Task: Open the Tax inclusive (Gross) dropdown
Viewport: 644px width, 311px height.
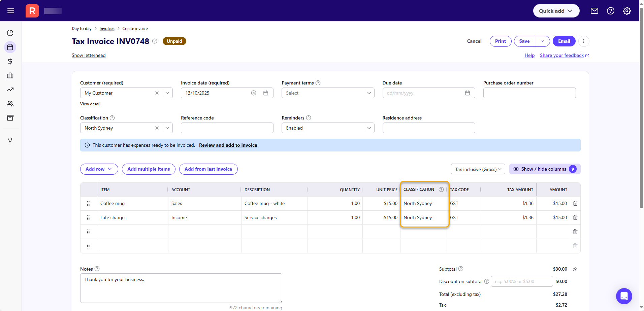Action: (x=478, y=169)
